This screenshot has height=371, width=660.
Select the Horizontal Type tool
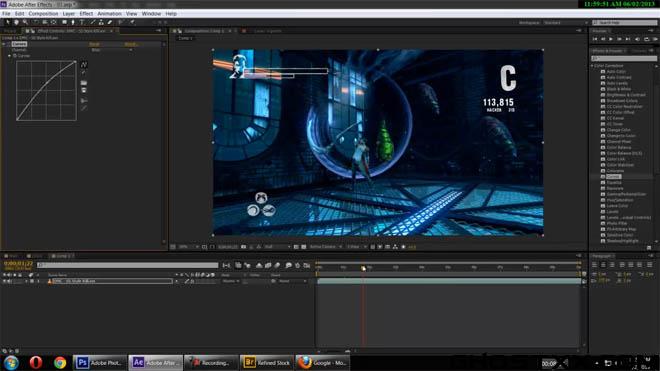[x=82, y=22]
